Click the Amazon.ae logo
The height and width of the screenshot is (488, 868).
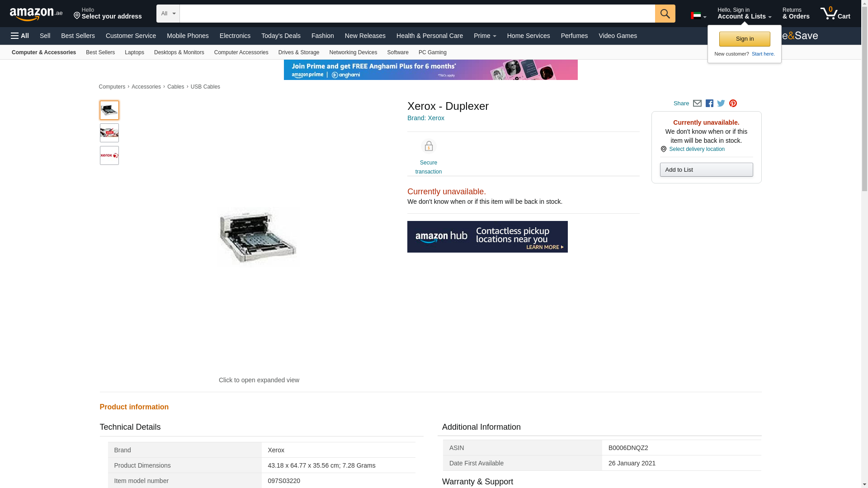coord(36,14)
